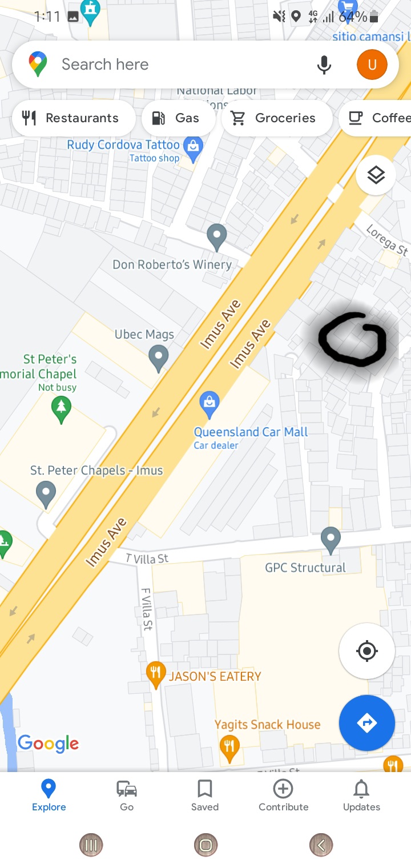Screen dimensions: 411x868
Task: Open the map layers button
Action: coord(376,175)
